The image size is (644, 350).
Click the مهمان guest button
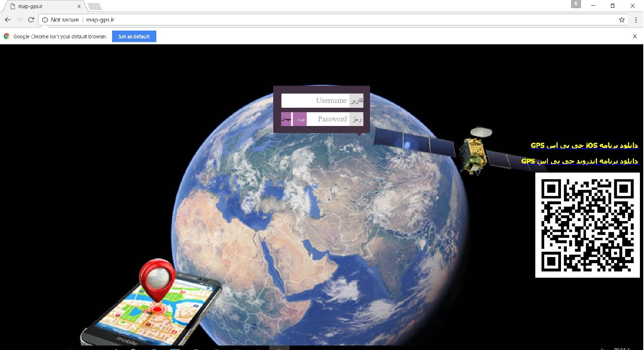pyautogui.click(x=286, y=119)
